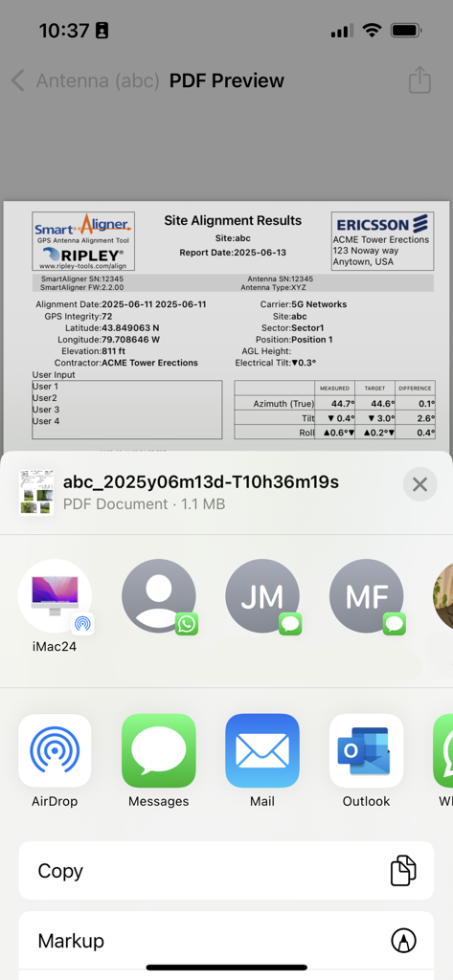Viewport: 453px width, 980px height.
Task: Go back to Antenna (abc)
Action: [85, 80]
